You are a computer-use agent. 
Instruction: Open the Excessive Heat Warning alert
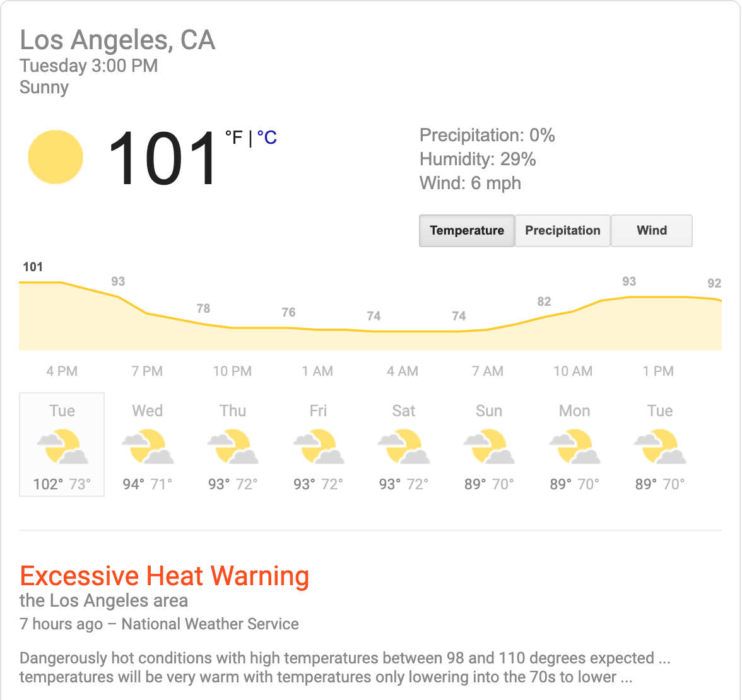(164, 576)
